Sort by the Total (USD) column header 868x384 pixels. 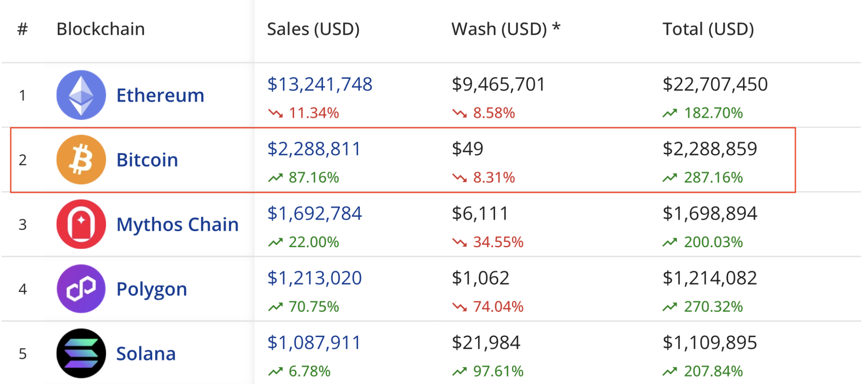(708, 29)
